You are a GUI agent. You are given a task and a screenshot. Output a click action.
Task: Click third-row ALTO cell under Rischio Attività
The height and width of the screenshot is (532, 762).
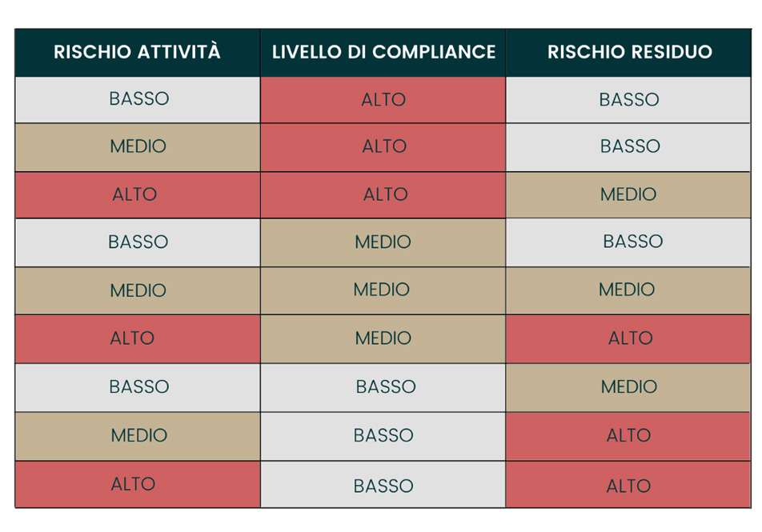pyautogui.click(x=134, y=195)
